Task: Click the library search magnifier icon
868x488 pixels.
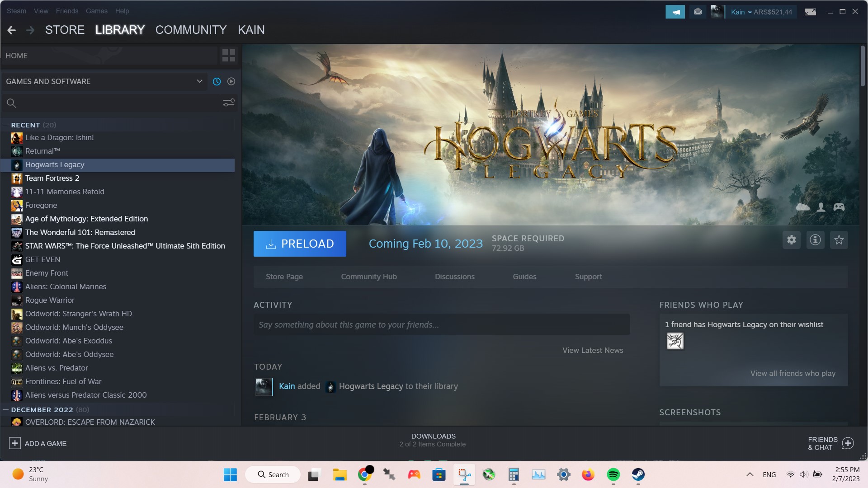Action: pyautogui.click(x=11, y=103)
